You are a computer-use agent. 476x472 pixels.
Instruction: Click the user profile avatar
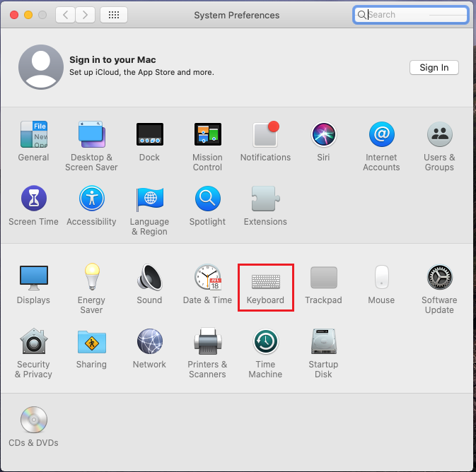tap(41, 67)
